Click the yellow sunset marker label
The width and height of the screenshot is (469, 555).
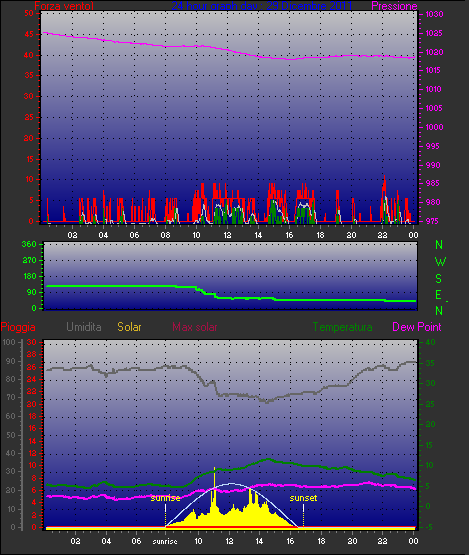pyautogui.click(x=303, y=498)
